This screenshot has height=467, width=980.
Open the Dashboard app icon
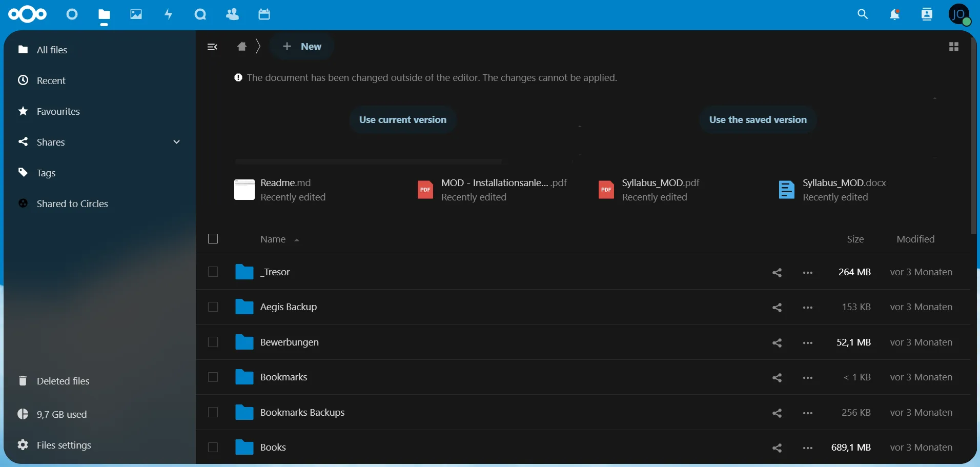click(x=72, y=14)
